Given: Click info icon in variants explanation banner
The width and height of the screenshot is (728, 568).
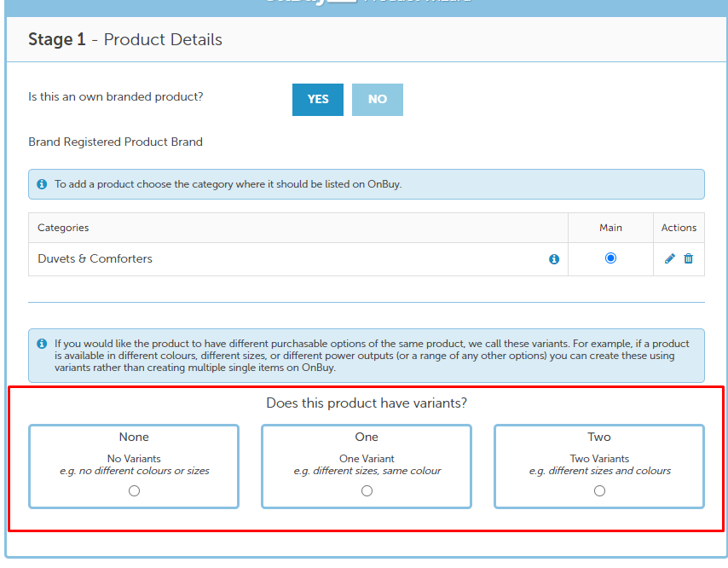Looking at the screenshot, I should (x=42, y=344).
